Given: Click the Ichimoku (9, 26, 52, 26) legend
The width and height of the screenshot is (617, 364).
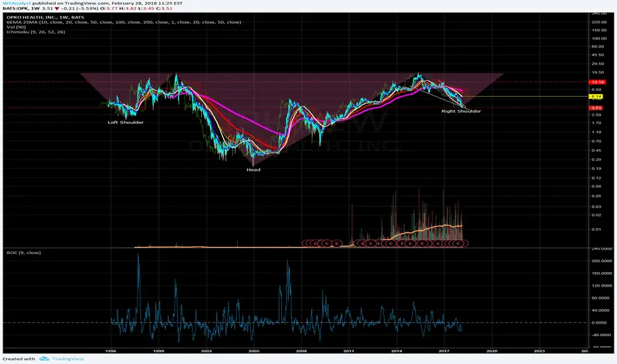Looking at the screenshot, I should pyautogui.click(x=36, y=32).
